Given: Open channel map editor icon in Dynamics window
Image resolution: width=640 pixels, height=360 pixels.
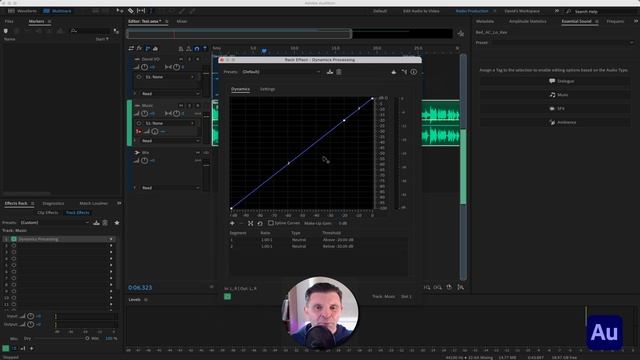Looking at the screenshot, I should click(404, 72).
